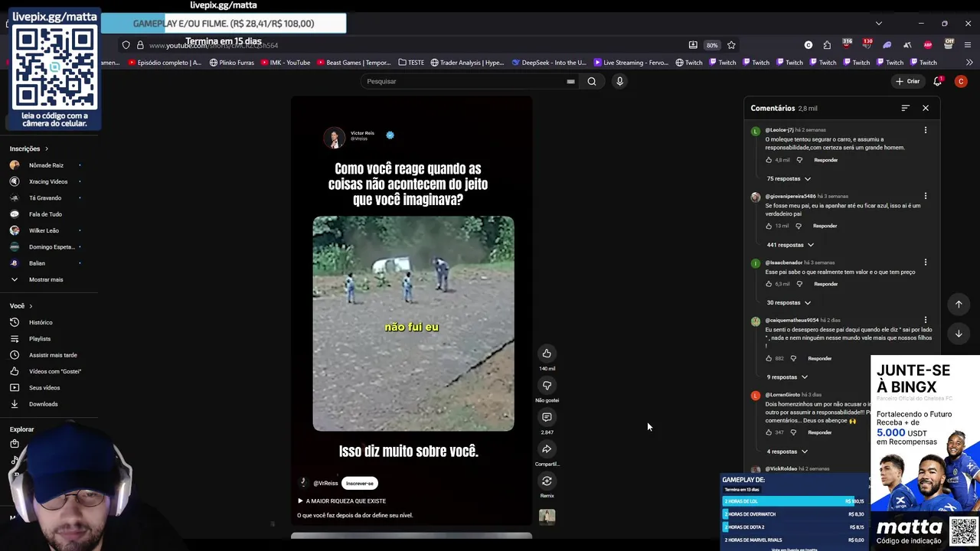Screen dimensions: 980x551
Task: Open options menu on @Leolce comment
Action: (x=925, y=130)
